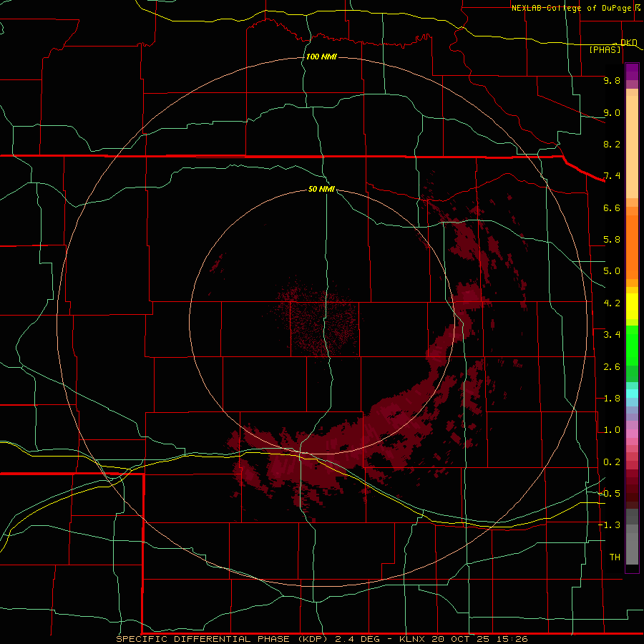Click the pink segment of color bar
Viewport: 644px width, 644px height.
click(x=632, y=434)
